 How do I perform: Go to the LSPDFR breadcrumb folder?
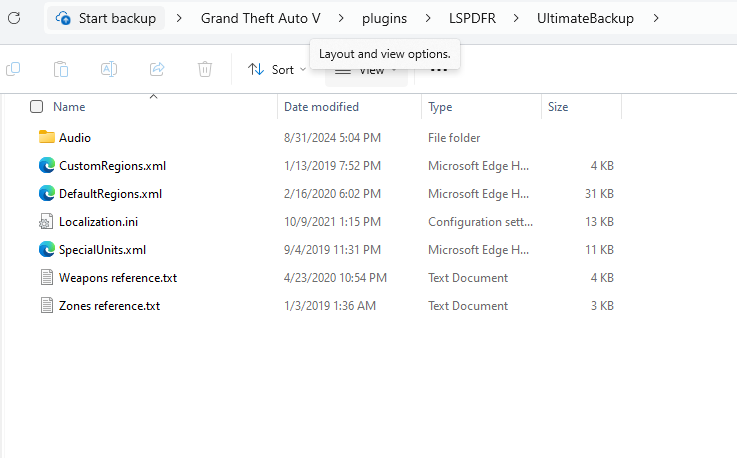coord(472,18)
